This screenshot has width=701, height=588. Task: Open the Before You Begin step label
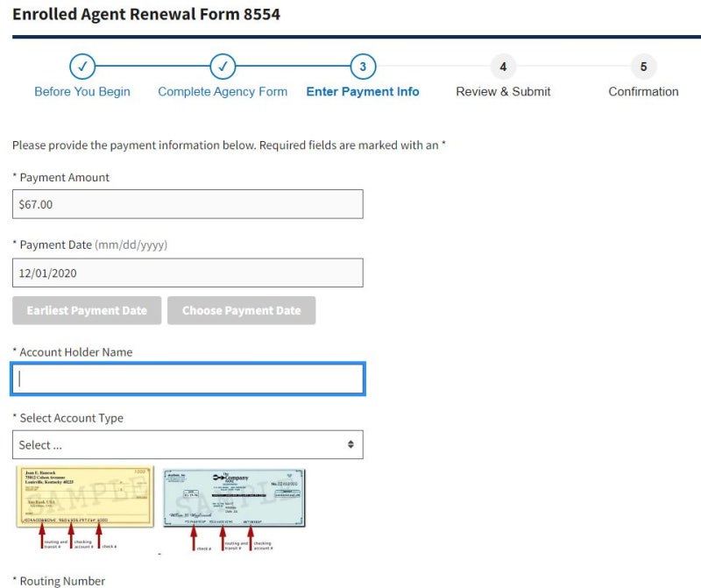[x=82, y=92]
